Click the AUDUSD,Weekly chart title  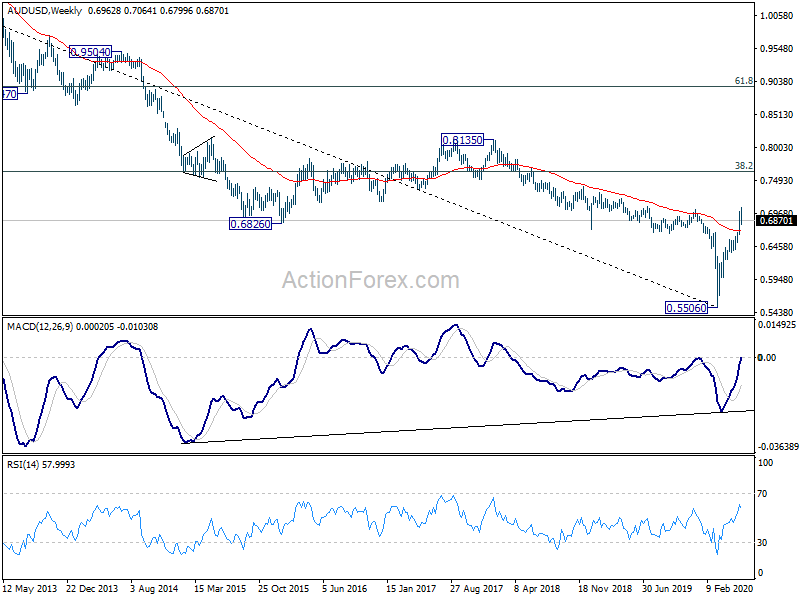pos(44,10)
